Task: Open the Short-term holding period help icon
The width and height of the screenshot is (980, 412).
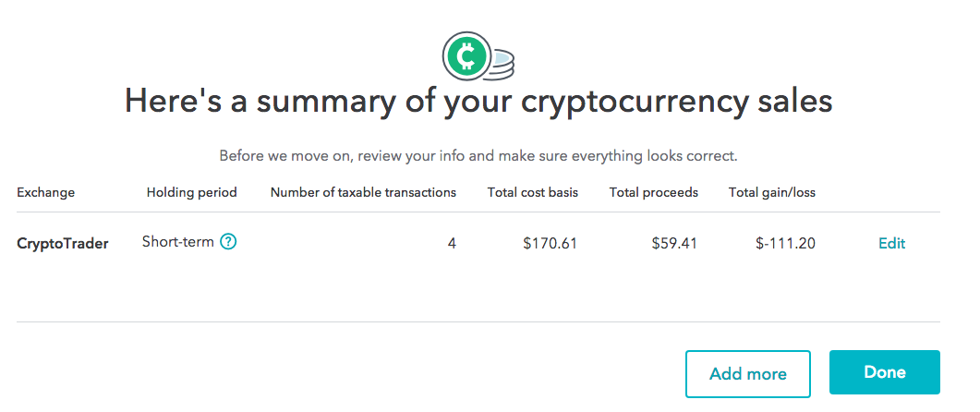Action: (x=228, y=242)
